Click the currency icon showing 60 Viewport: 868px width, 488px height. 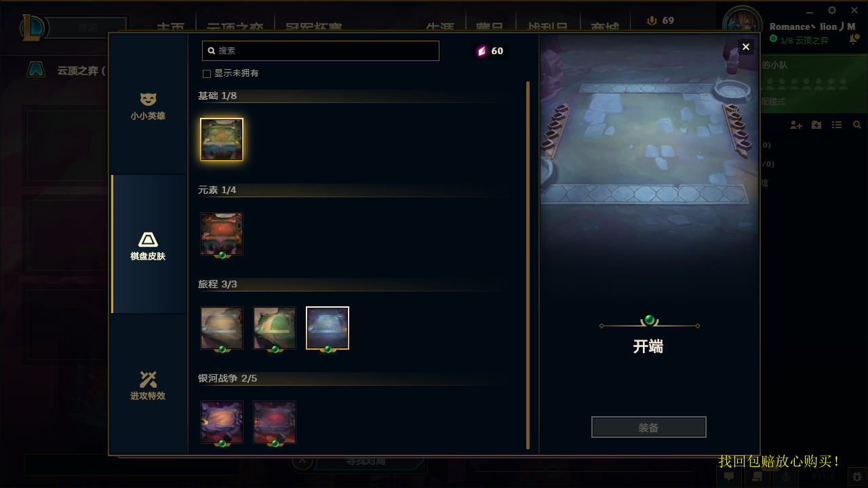coord(482,51)
